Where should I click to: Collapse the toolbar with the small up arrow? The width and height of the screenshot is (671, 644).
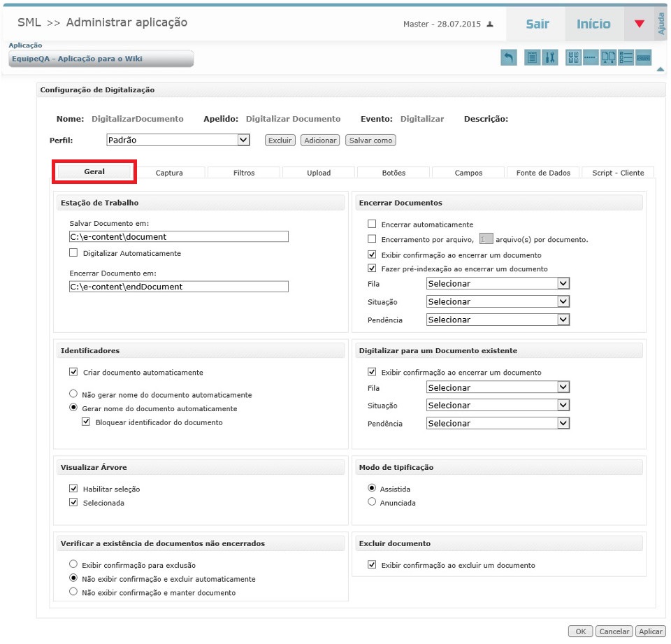660,69
